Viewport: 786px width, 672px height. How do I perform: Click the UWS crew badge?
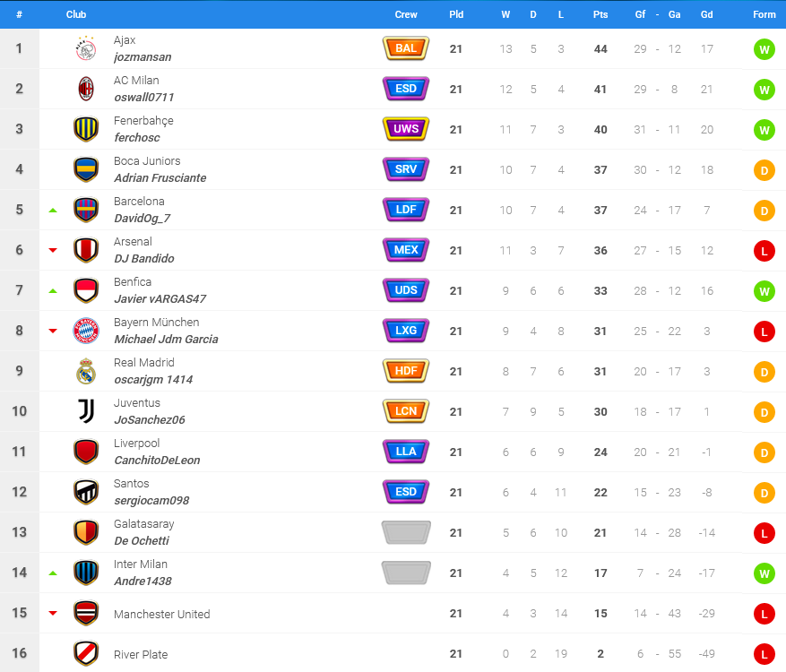(x=406, y=129)
